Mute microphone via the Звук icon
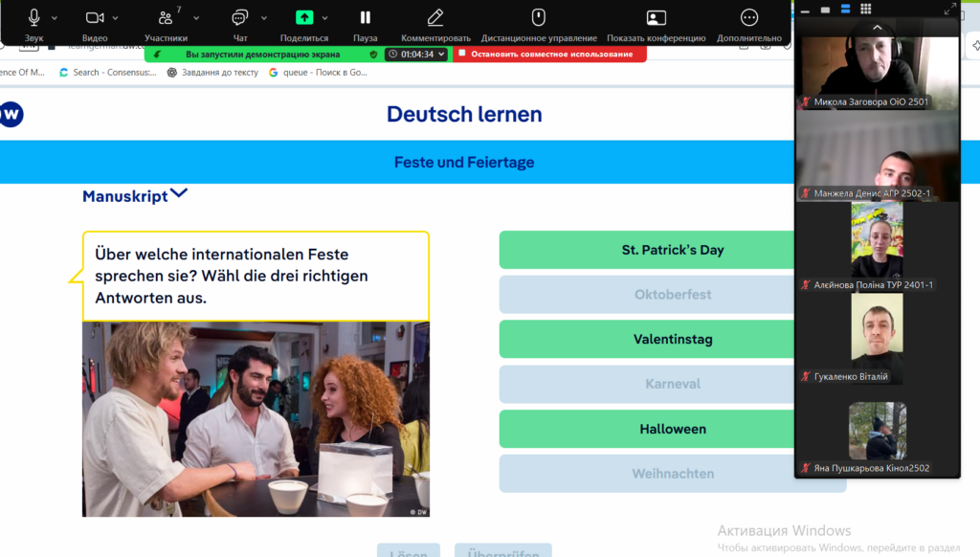 [x=34, y=17]
